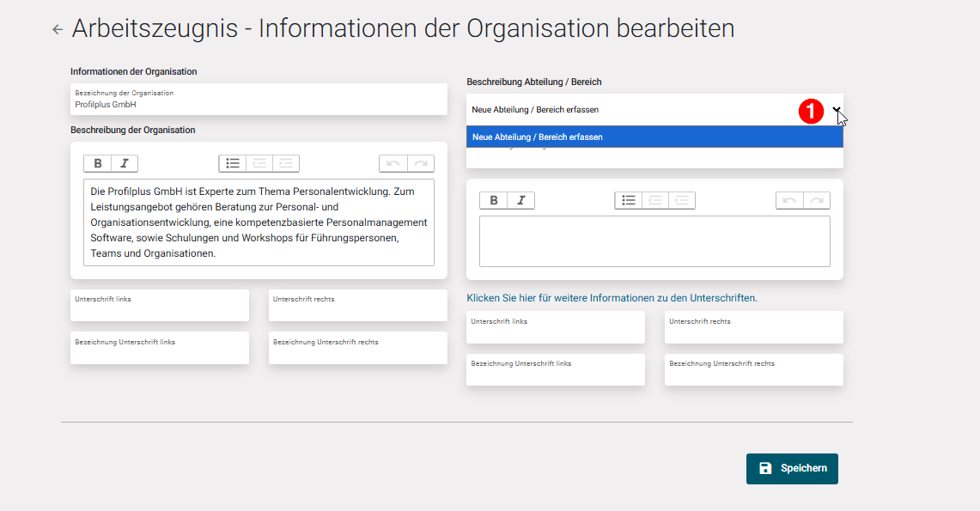Increase indent in the organization description editor
This screenshot has width=980, height=511.
click(285, 163)
